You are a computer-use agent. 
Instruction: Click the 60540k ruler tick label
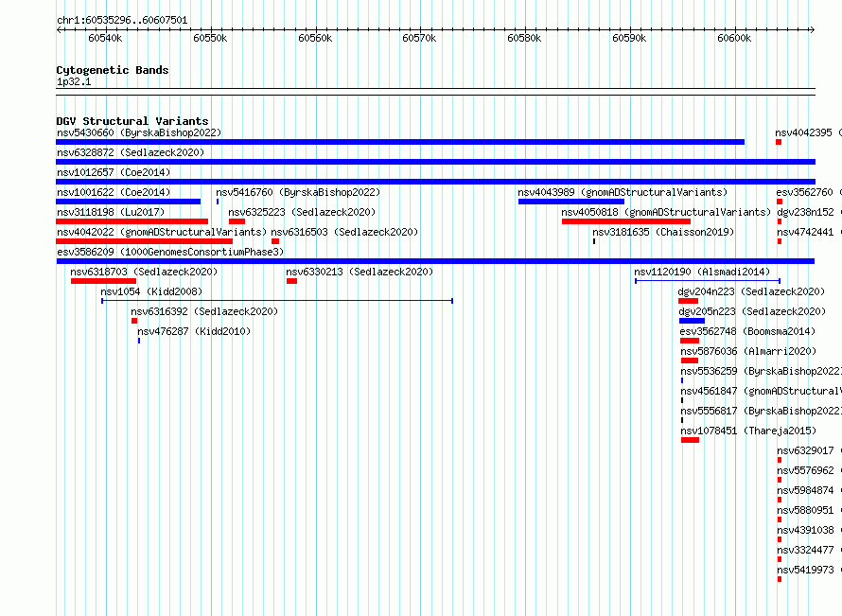click(105, 38)
